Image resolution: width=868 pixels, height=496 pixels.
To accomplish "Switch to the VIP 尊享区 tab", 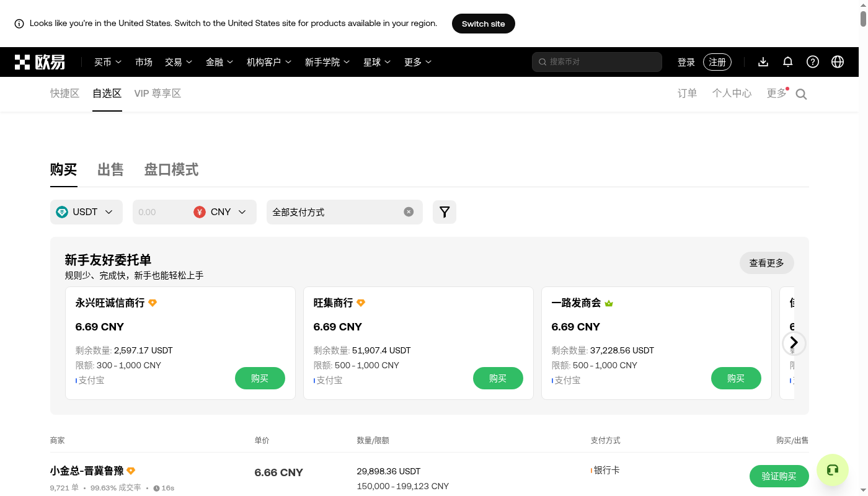I will (157, 94).
